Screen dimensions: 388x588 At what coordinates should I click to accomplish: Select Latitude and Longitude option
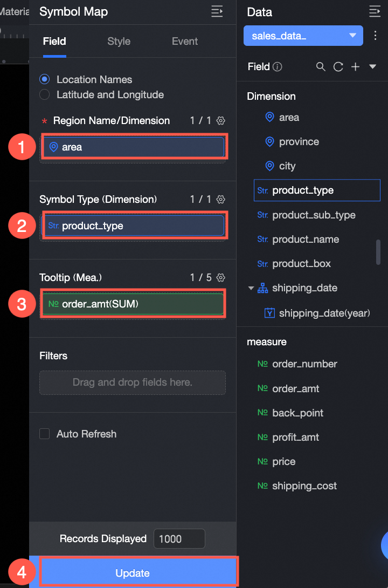tap(45, 95)
